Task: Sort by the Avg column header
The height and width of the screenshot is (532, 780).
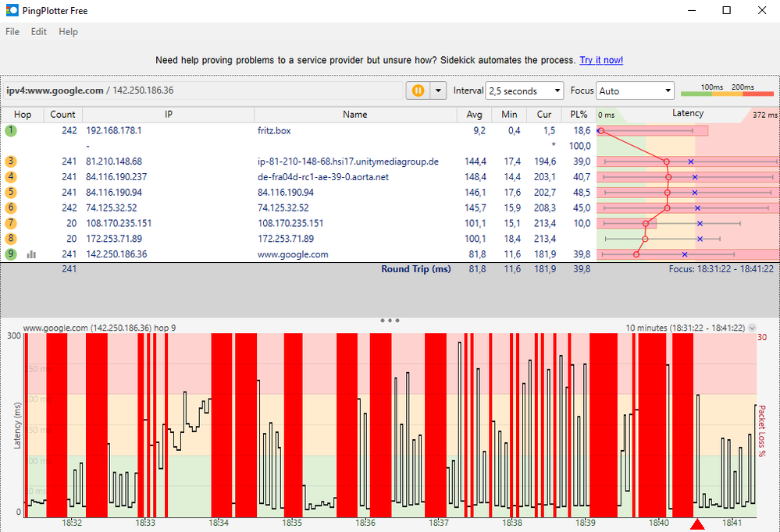Action: click(474, 115)
